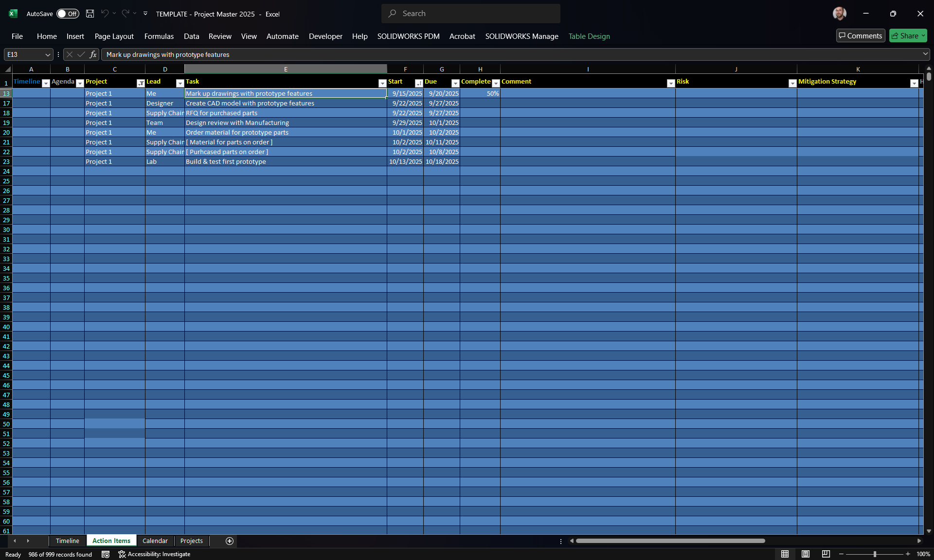
Task: Click the zoom slider handle
Action: (875, 554)
